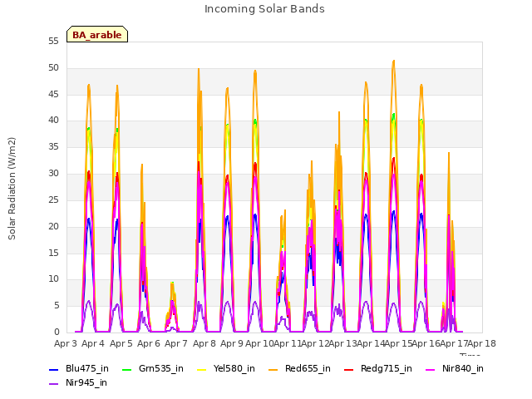Viewport: 532px width, 399px height.
Task: Toggle the Redg715_in legend entry
Action: pyautogui.click(x=378, y=368)
